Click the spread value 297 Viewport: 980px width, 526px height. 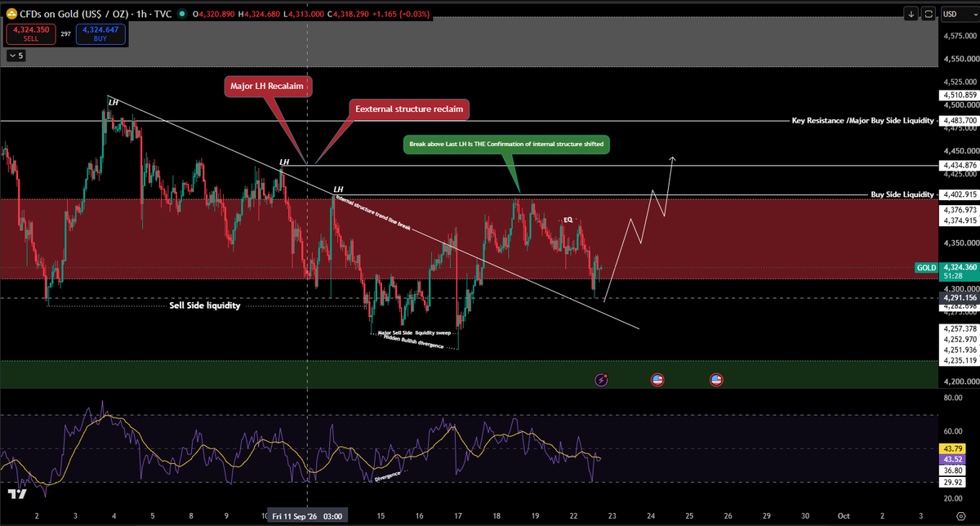coord(66,34)
